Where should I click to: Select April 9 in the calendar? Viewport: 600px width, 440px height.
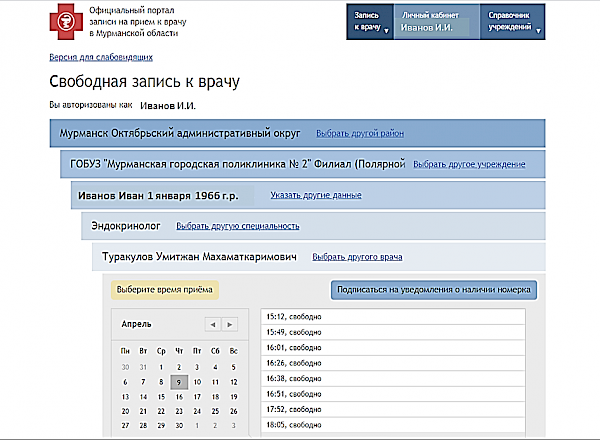click(x=179, y=381)
